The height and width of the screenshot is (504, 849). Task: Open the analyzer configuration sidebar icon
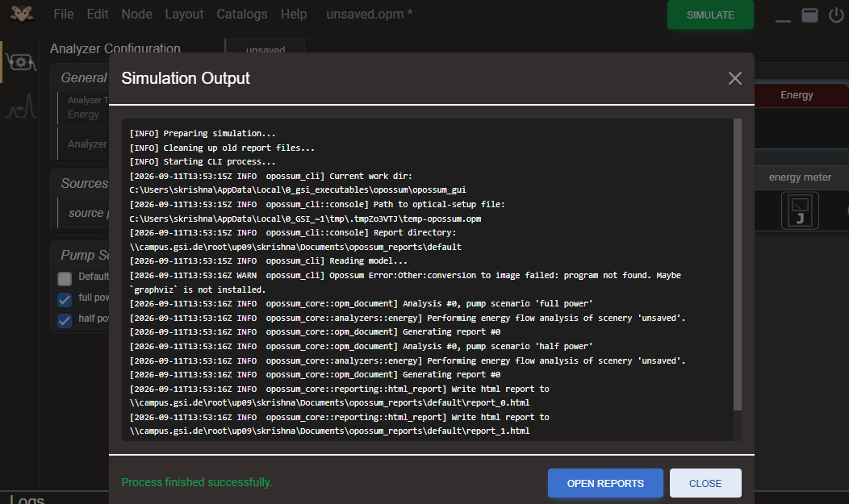(20, 62)
